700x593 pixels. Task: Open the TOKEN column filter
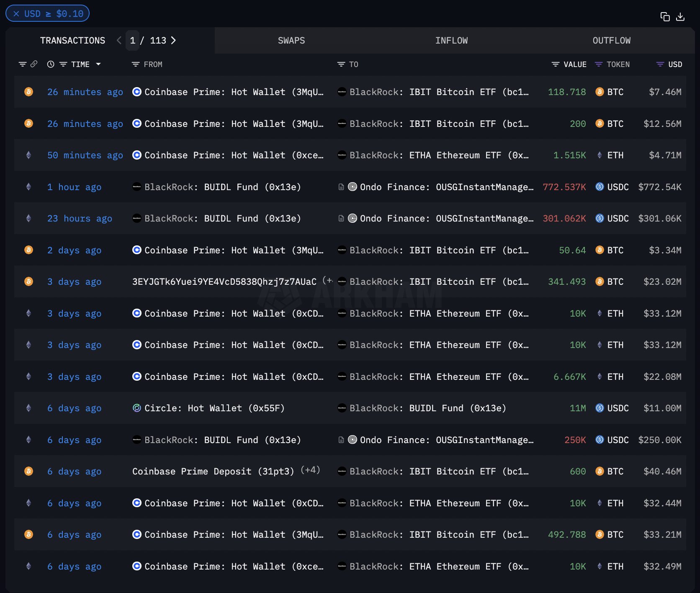[599, 64]
